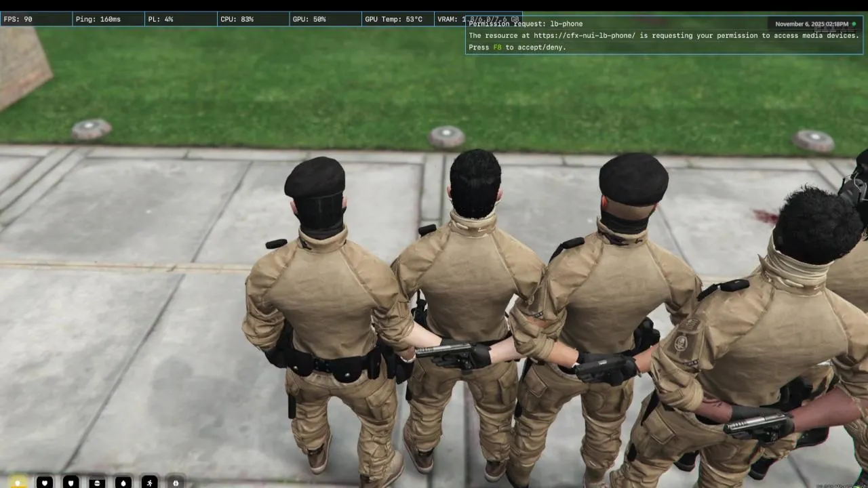The image size is (868, 488).
Task: Click the brain stress status icon
Action: pos(176,483)
